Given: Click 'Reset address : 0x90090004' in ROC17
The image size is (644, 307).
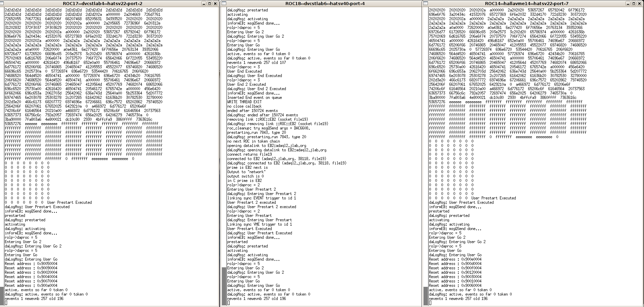Looking at the screenshot, I should 31,268.
